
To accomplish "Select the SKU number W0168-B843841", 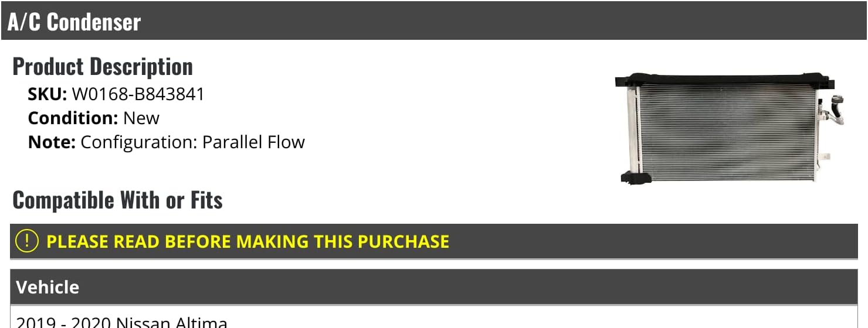I will (138, 94).
